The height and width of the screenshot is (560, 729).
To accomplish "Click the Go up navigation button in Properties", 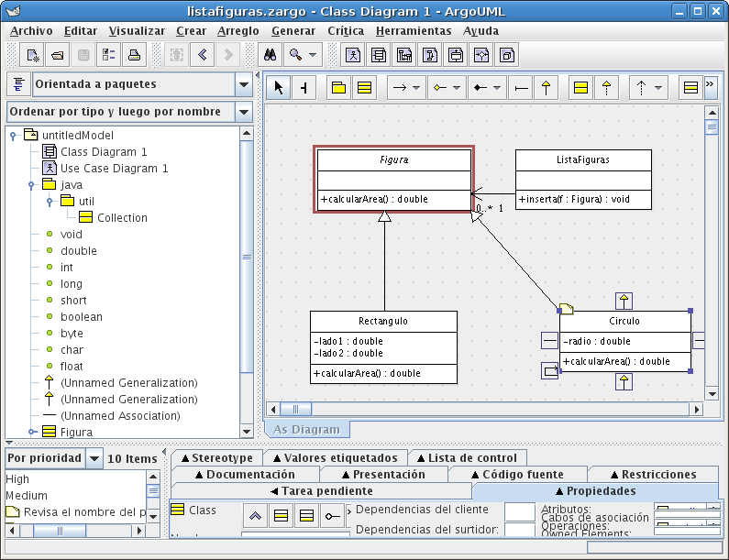I will 255,516.
